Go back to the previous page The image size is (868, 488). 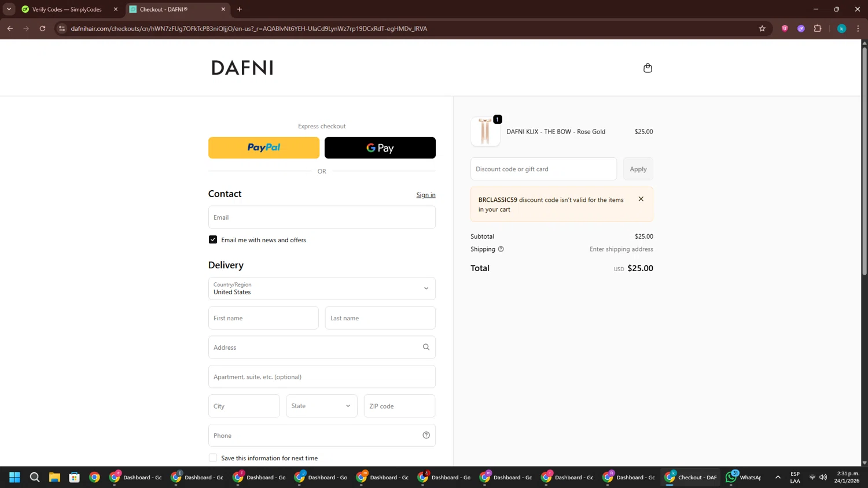coord(10,28)
